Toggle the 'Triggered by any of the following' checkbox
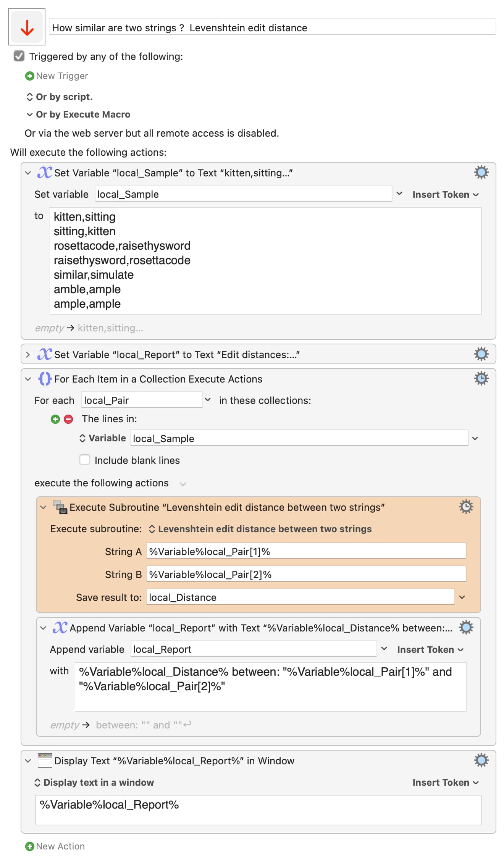Screen dimensions: 504x859 [x=19, y=56]
